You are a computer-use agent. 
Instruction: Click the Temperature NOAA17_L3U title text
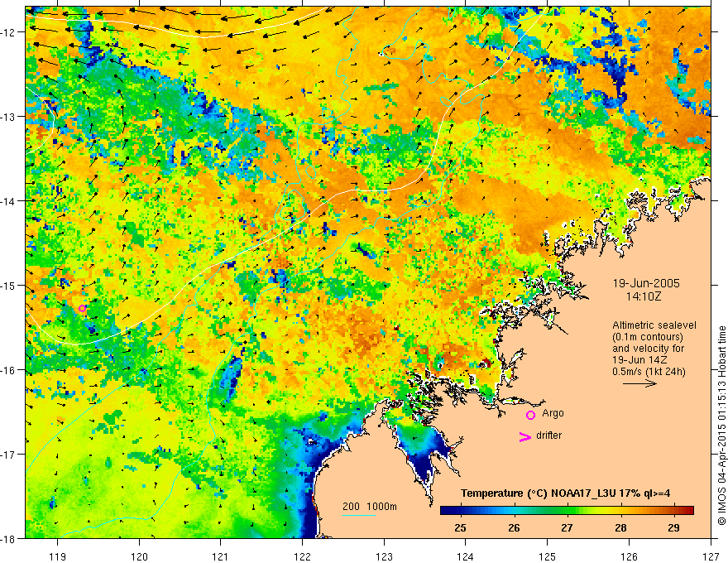tap(565, 493)
